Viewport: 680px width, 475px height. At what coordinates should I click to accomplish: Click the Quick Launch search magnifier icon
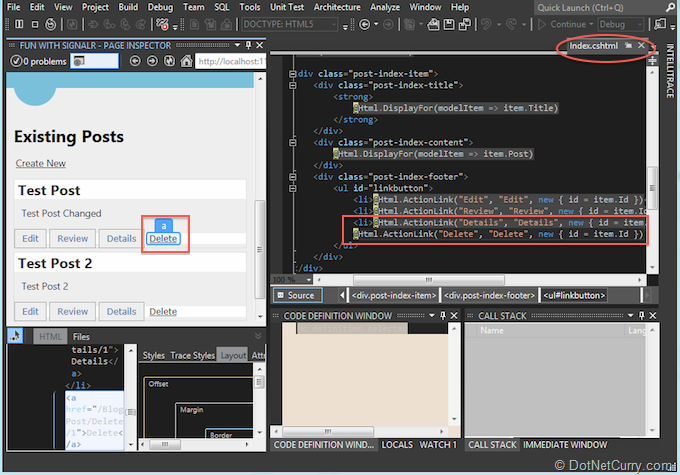pyautogui.click(x=671, y=7)
